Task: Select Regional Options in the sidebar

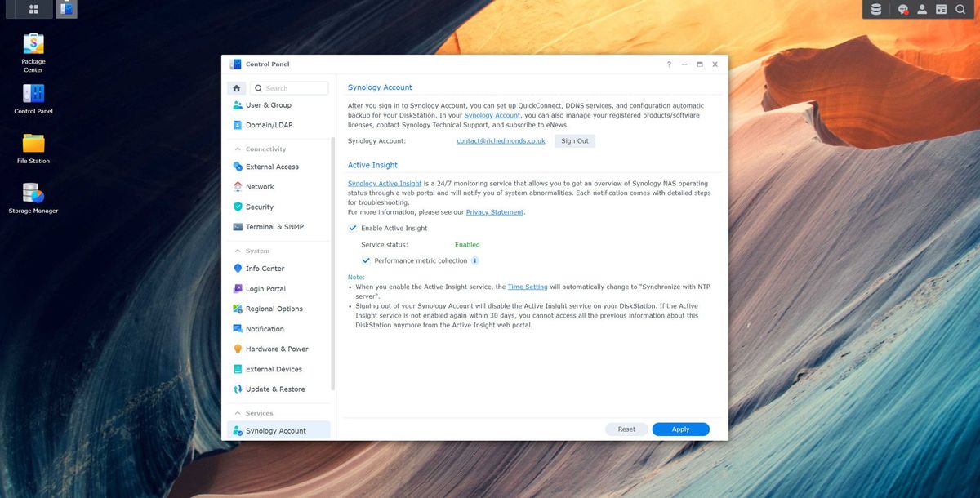Action: tap(274, 308)
